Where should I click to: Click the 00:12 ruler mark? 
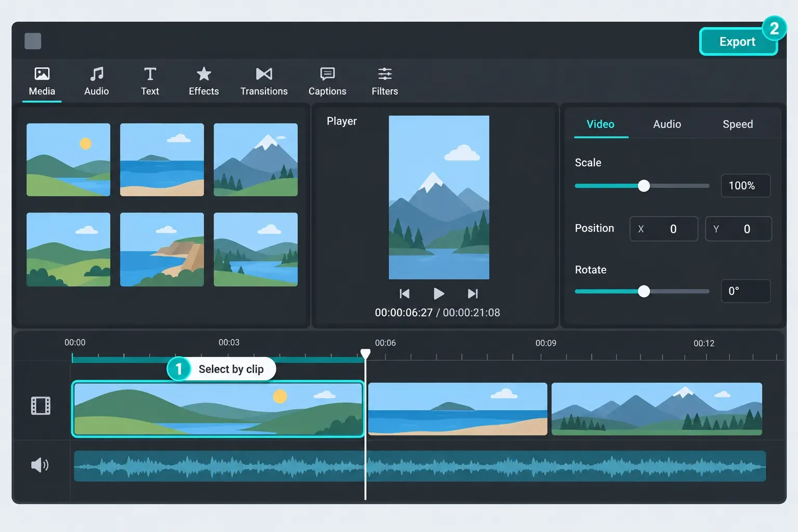tap(704, 343)
